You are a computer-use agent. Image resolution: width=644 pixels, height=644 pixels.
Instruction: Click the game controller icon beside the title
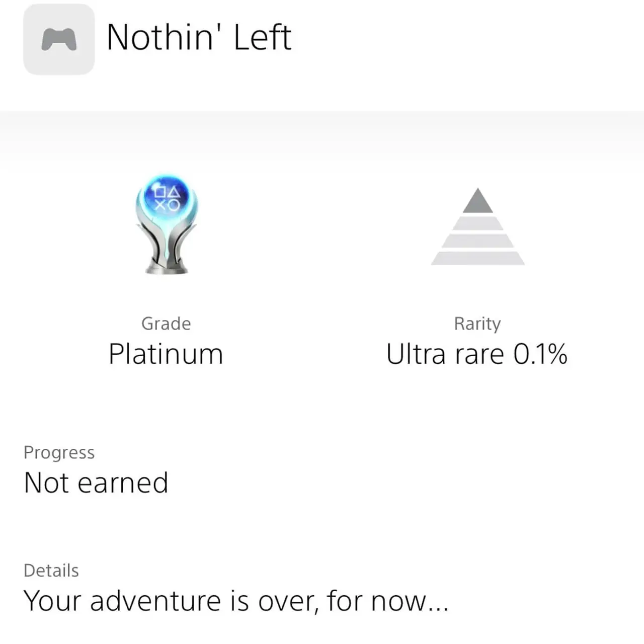59,39
